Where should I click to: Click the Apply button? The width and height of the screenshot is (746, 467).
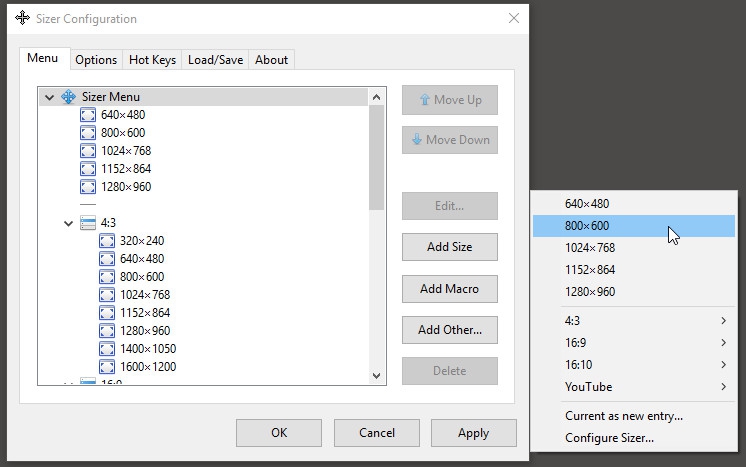[474, 433]
